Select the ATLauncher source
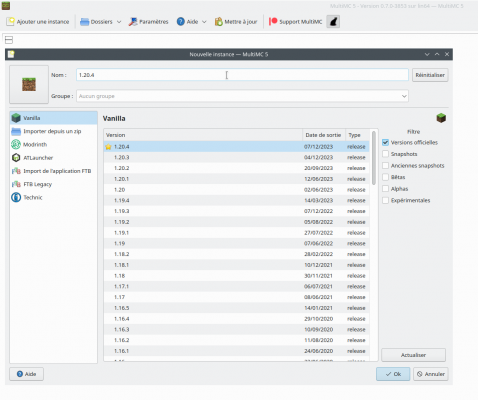 pyautogui.click(x=53, y=158)
